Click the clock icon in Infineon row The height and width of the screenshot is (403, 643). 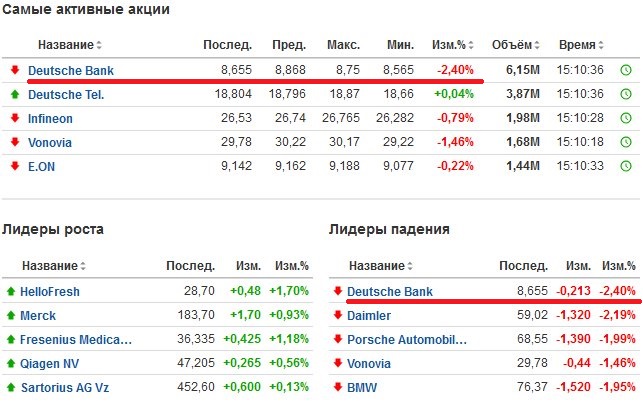coord(626,118)
